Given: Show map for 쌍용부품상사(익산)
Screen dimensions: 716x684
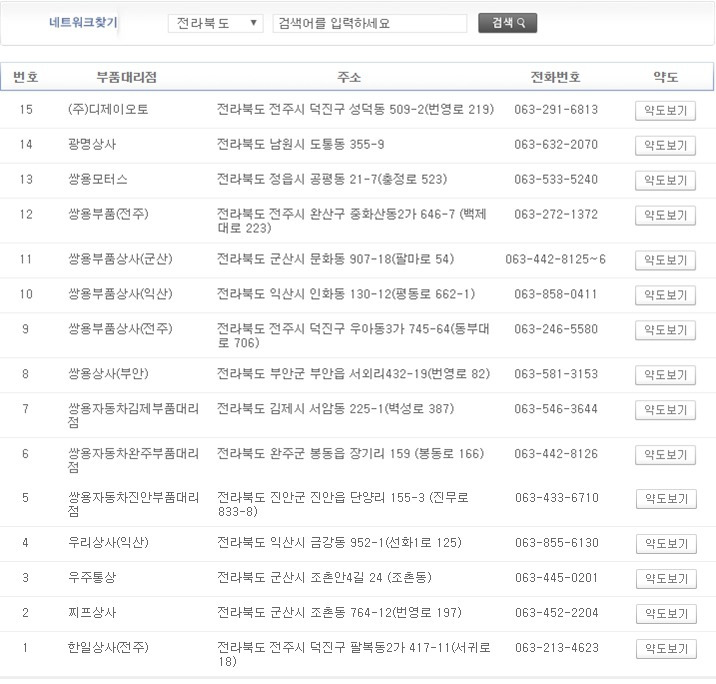Looking at the screenshot, I should tap(665, 295).
